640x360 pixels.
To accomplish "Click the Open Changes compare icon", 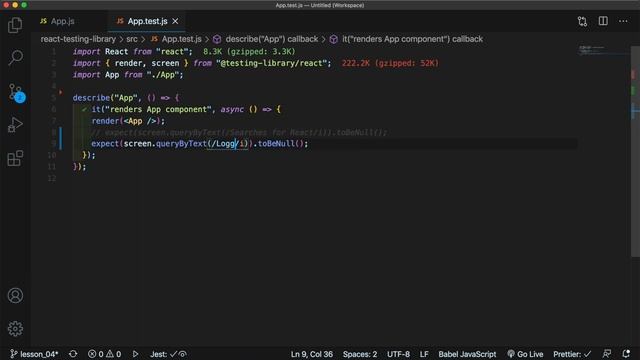I will pyautogui.click(x=582, y=21).
